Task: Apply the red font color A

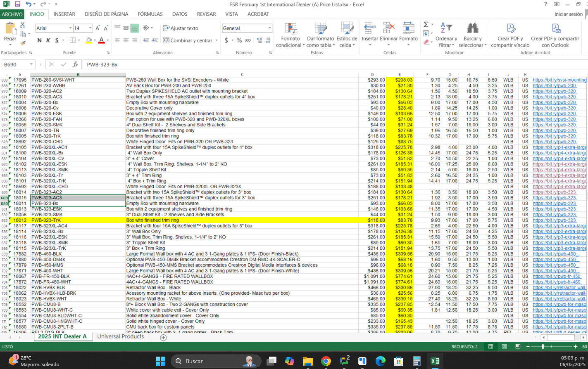Action: point(102,40)
